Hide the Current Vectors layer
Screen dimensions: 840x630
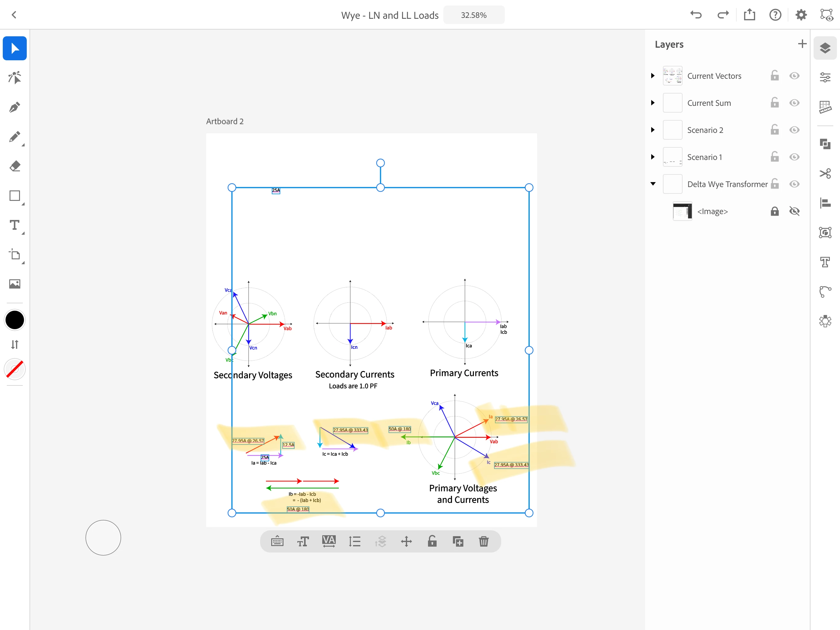pyautogui.click(x=794, y=76)
